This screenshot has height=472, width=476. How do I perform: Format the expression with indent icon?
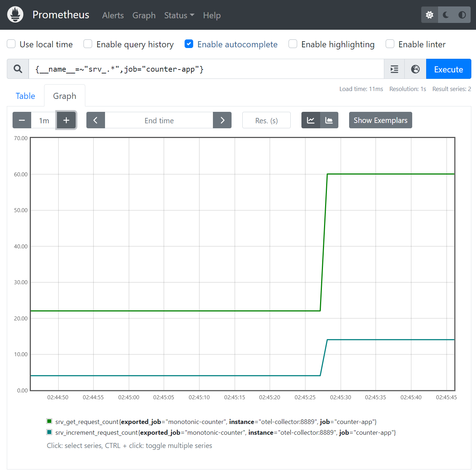point(394,69)
